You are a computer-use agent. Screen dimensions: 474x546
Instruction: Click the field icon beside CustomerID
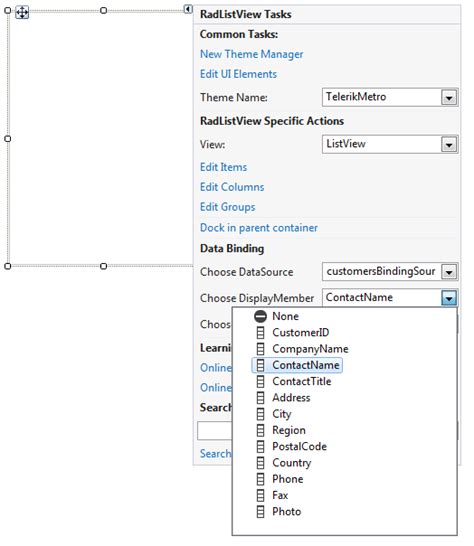tap(260, 333)
